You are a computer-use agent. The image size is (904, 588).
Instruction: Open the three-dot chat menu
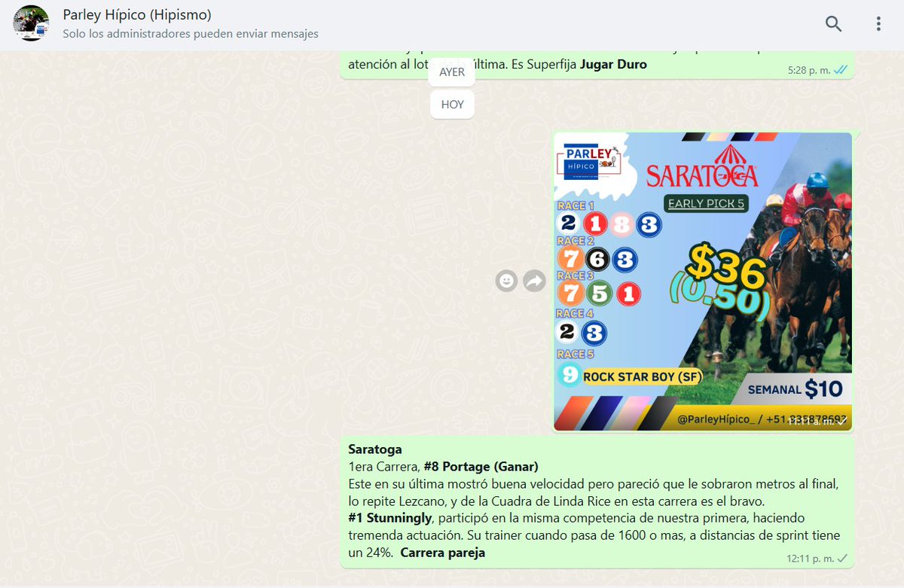[878, 24]
